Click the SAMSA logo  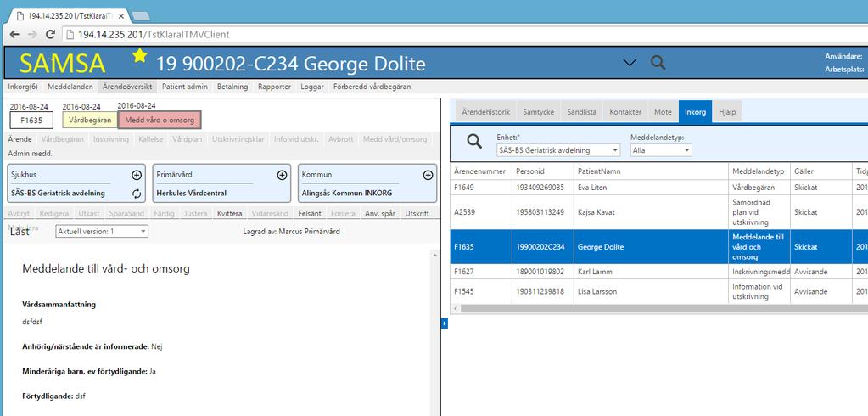(62, 63)
